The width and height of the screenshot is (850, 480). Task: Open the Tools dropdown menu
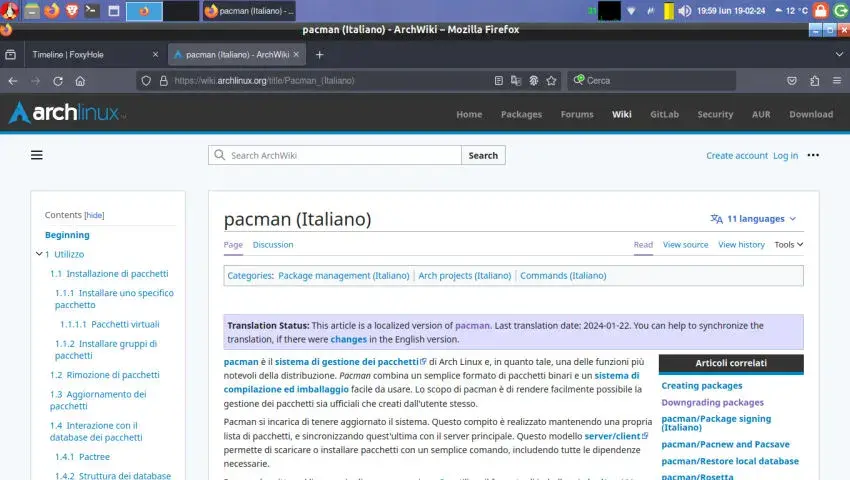point(789,245)
